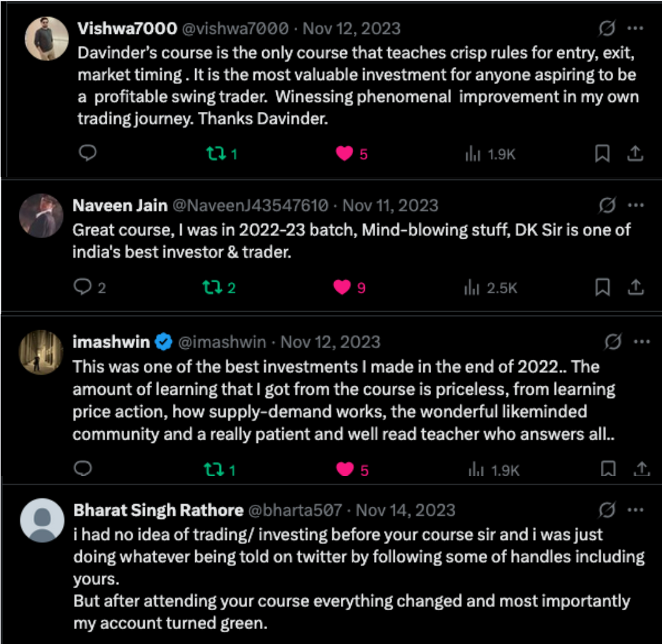Open Bharat Singh Rathore's profile name
The image size is (662, 644).
point(159,510)
